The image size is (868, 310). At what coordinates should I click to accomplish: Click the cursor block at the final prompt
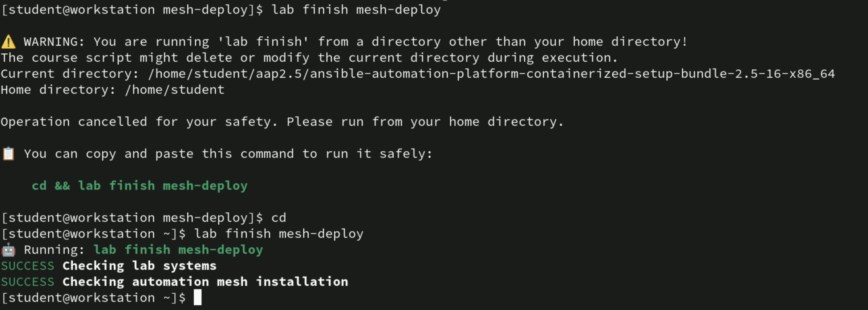[198, 298]
